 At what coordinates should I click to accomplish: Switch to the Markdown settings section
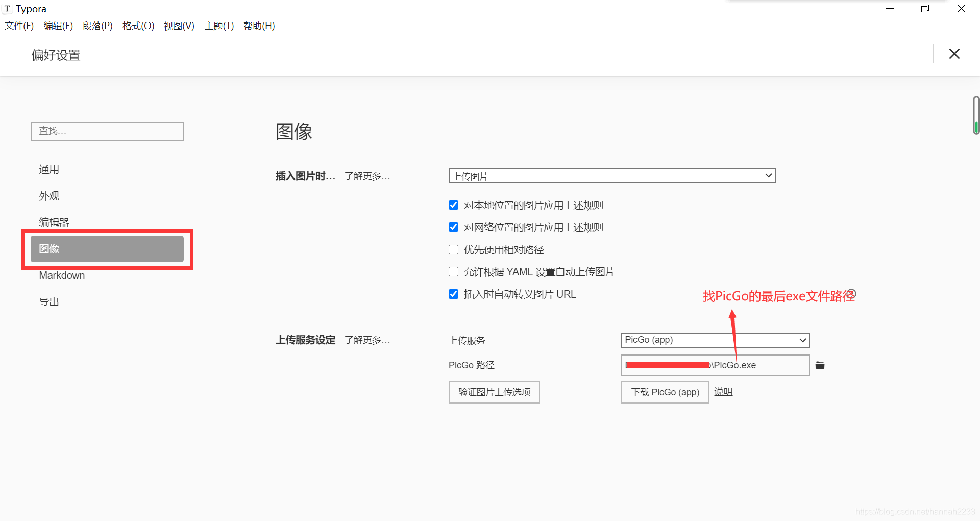tap(62, 275)
